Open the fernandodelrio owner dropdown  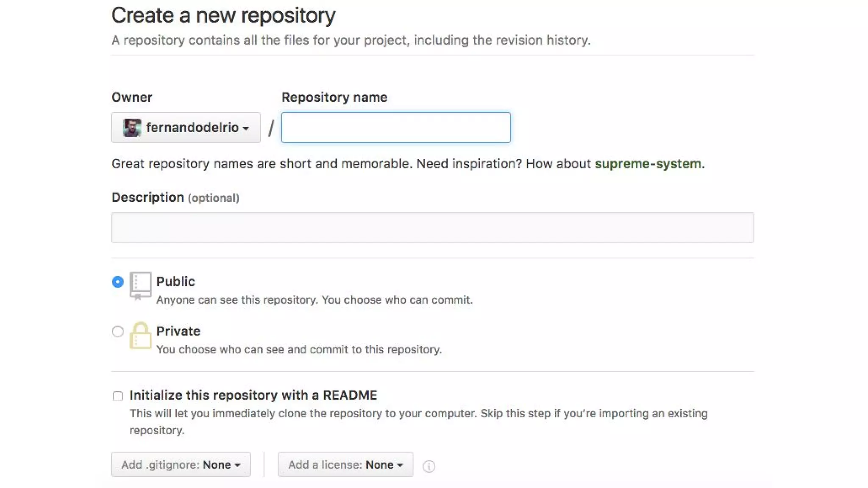pos(186,128)
